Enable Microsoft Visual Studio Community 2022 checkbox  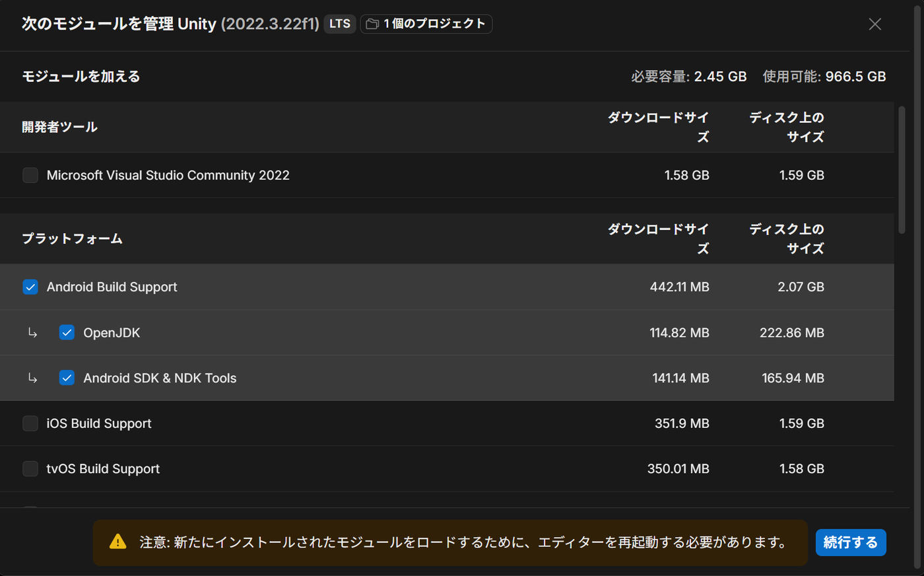30,175
